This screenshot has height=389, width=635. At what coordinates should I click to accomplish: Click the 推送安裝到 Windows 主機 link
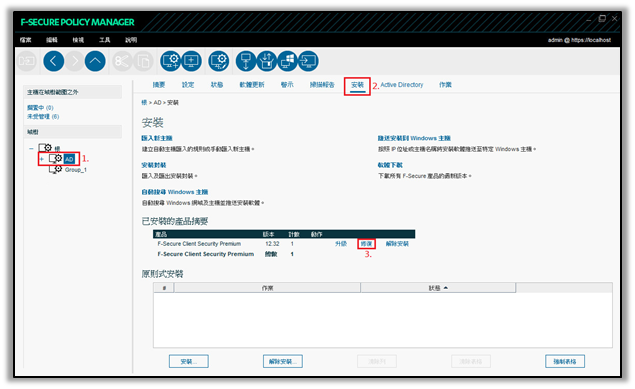pyautogui.click(x=414, y=138)
